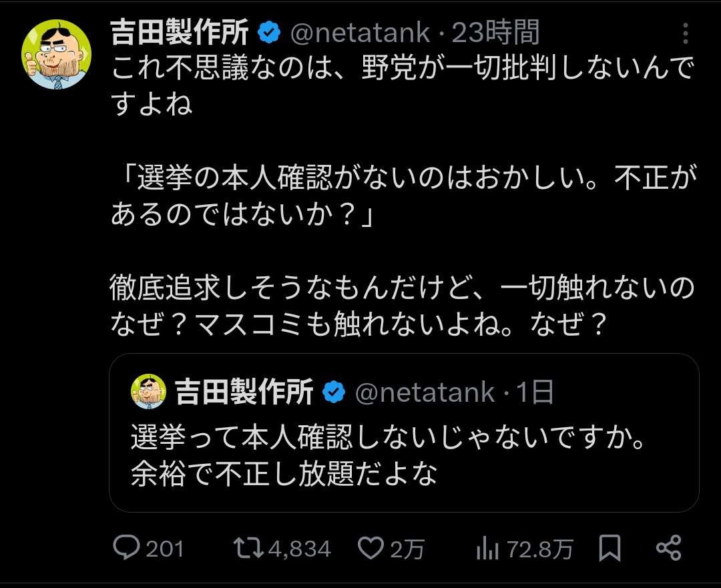Click the 23時間 timestamp
The width and height of the screenshot is (721, 588).
pyautogui.click(x=495, y=32)
